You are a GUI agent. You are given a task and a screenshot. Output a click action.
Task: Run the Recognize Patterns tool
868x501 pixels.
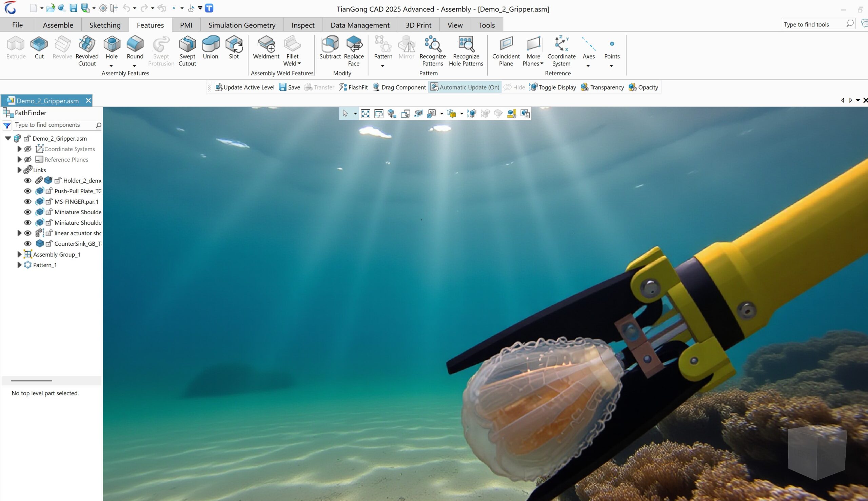pos(433,51)
